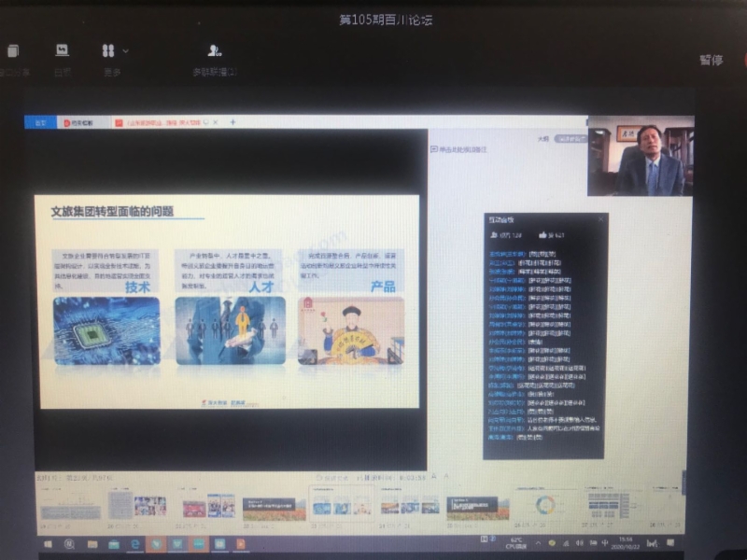Click the presenter webcam video
Image resolution: width=747 pixels, height=560 pixels.
(641, 156)
